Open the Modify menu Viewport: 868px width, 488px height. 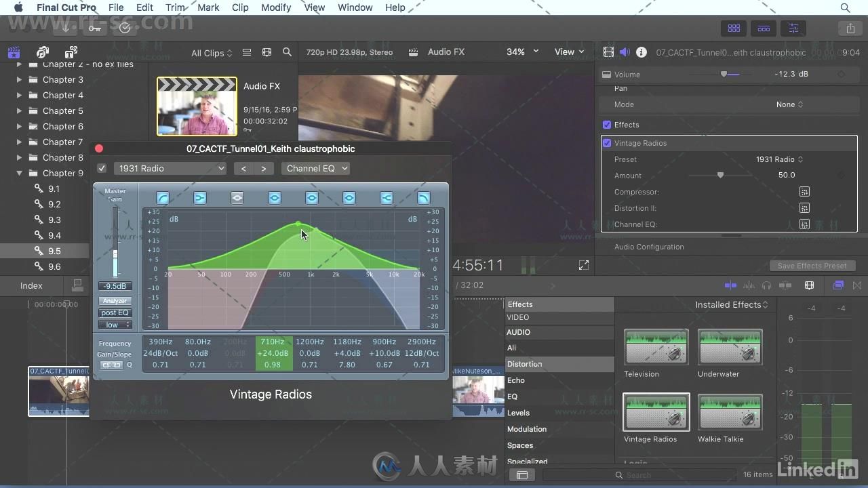click(x=276, y=7)
